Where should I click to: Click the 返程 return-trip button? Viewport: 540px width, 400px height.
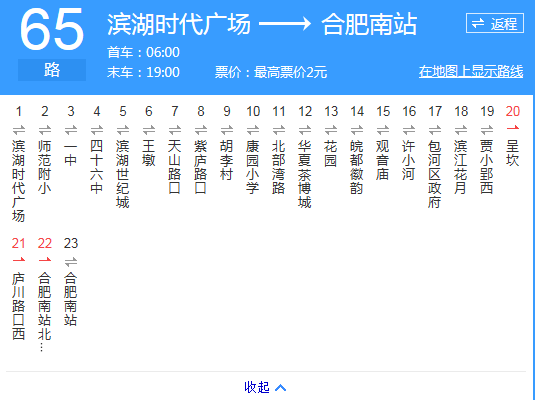click(495, 23)
